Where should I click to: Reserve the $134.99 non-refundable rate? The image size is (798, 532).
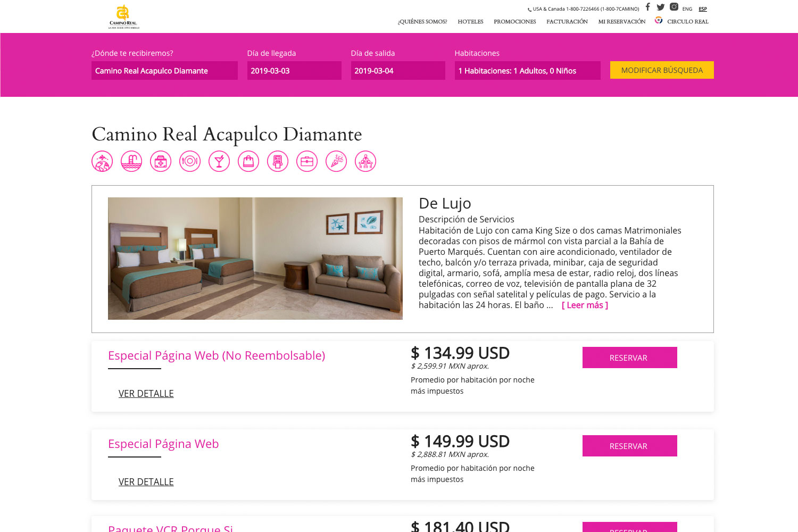(x=630, y=358)
